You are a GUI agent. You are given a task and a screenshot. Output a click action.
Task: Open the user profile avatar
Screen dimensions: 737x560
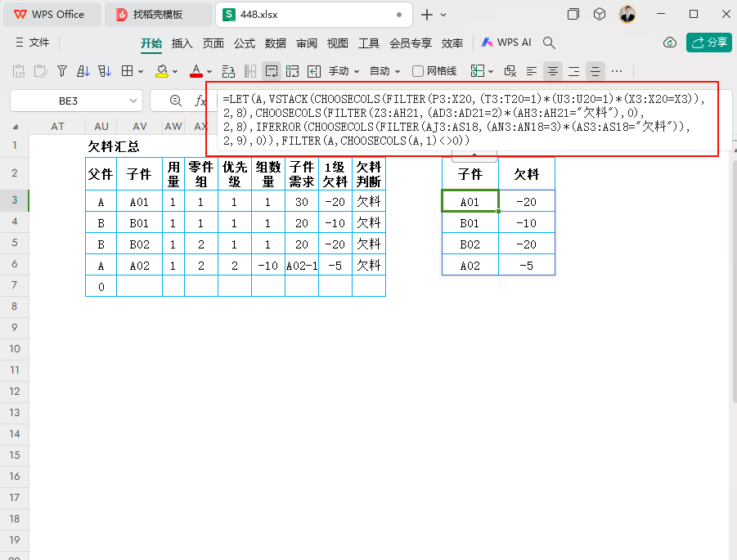[627, 14]
